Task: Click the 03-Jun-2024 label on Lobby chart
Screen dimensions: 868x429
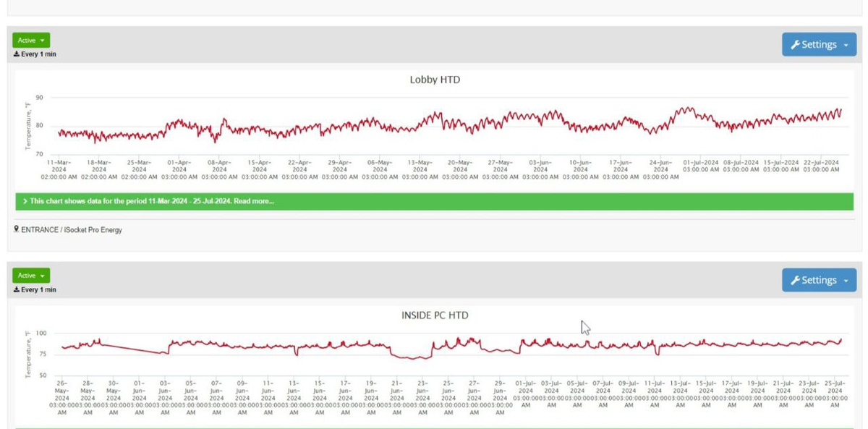Action: coord(540,170)
